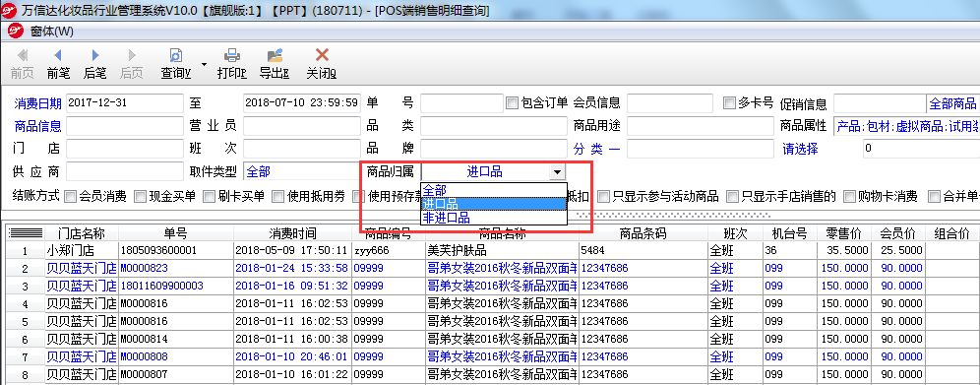The image size is (980, 385).
Task: Sort by 商品条码 column header
Action: 643,233
